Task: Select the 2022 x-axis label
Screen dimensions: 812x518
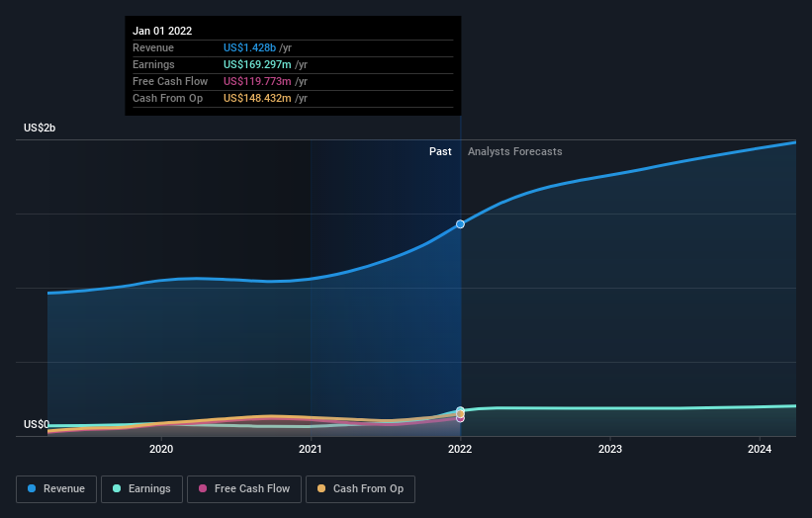Action: [460, 449]
